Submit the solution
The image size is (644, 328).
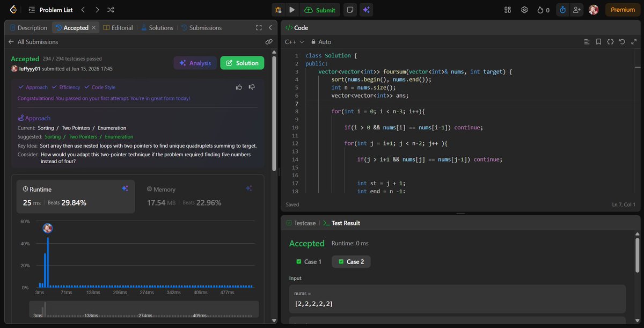(x=319, y=10)
